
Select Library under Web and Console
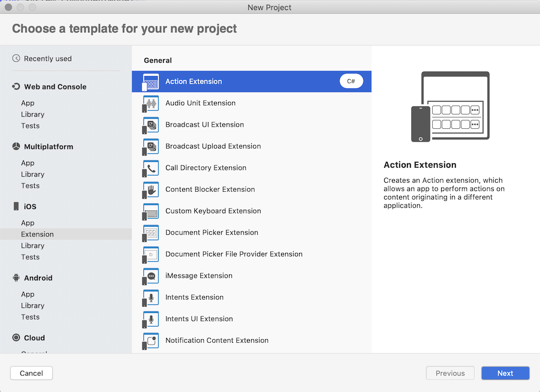(33, 114)
